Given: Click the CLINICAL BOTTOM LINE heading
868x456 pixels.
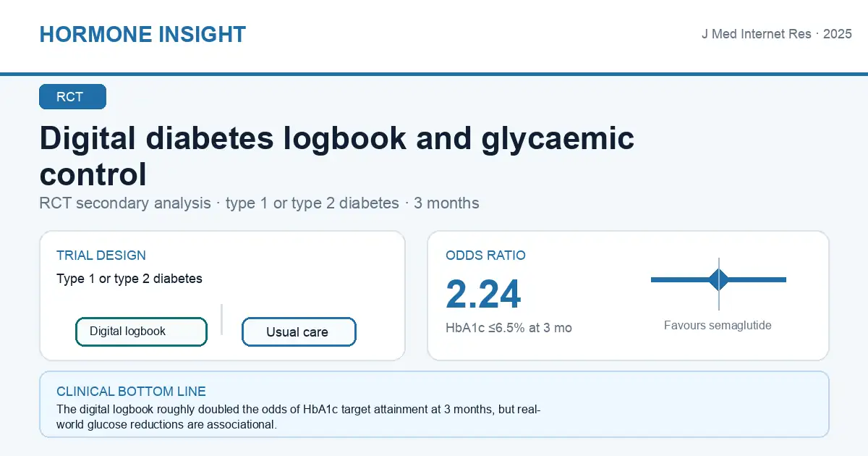Looking at the screenshot, I should coord(131,392).
